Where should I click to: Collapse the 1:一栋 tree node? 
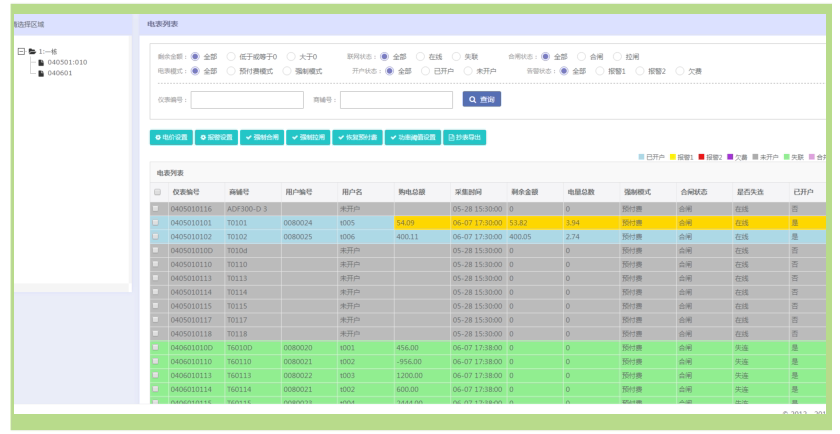21,51
